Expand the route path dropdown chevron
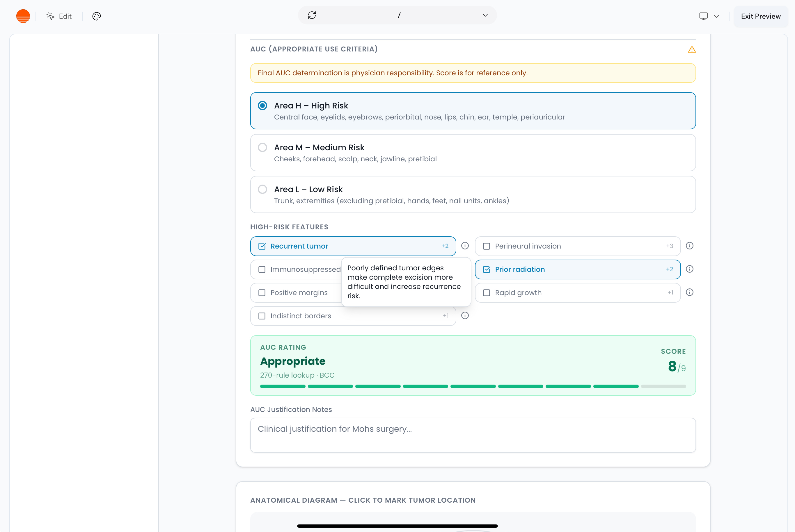This screenshot has height=532, width=795. pyautogui.click(x=485, y=15)
